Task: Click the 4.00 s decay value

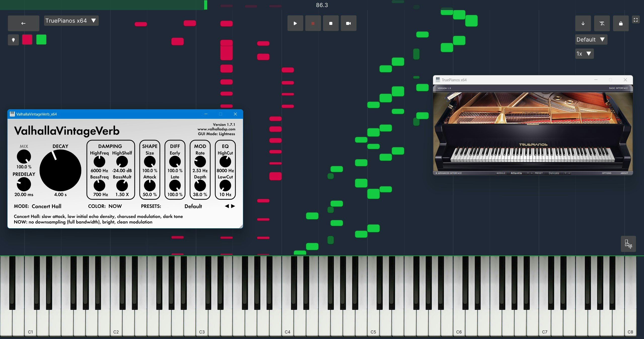Action: tap(60, 195)
